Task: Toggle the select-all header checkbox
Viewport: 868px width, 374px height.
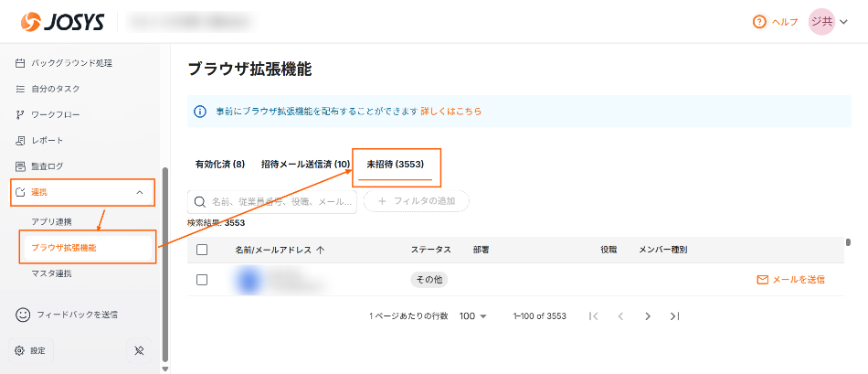Action: pos(202,250)
